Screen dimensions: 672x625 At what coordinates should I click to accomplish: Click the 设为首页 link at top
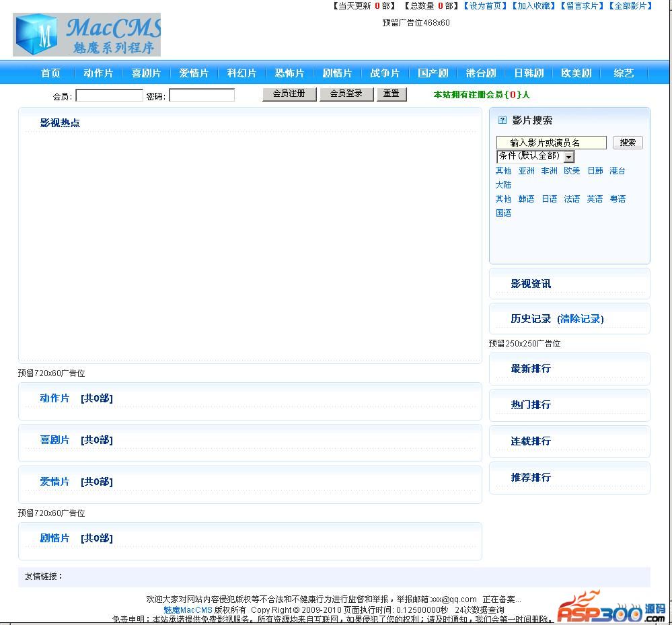[486, 6]
